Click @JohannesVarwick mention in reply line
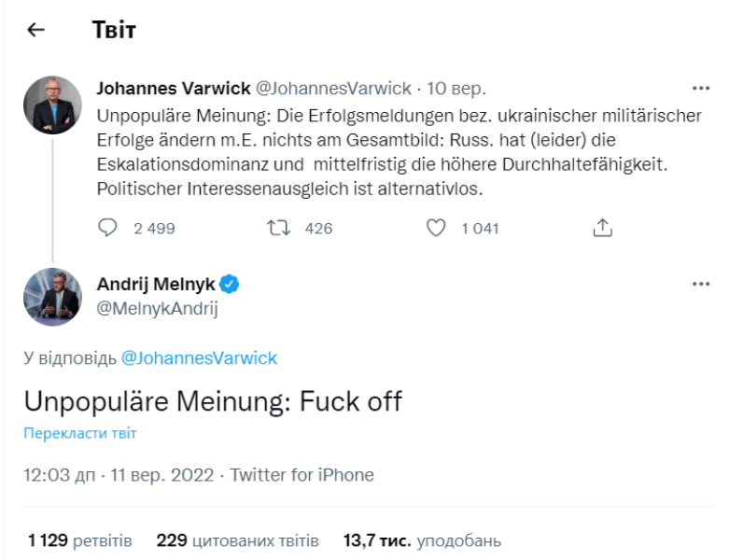 pyautogui.click(x=199, y=357)
